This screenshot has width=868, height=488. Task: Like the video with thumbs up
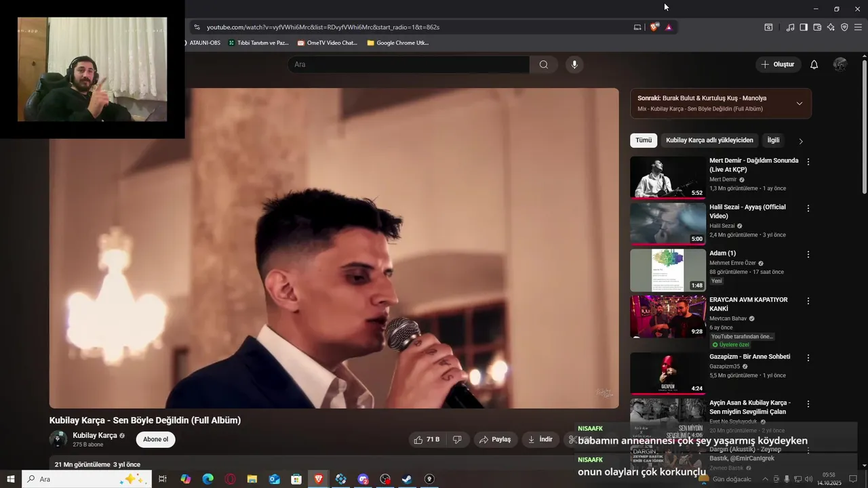click(427, 439)
